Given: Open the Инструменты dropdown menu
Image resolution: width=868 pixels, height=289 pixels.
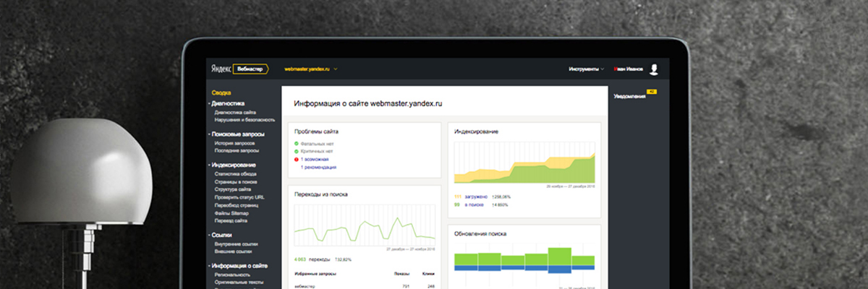Looking at the screenshot, I should point(587,69).
